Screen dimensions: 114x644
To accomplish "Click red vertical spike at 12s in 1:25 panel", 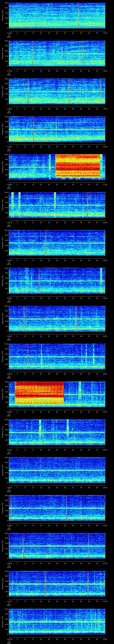I will point(28,357).
